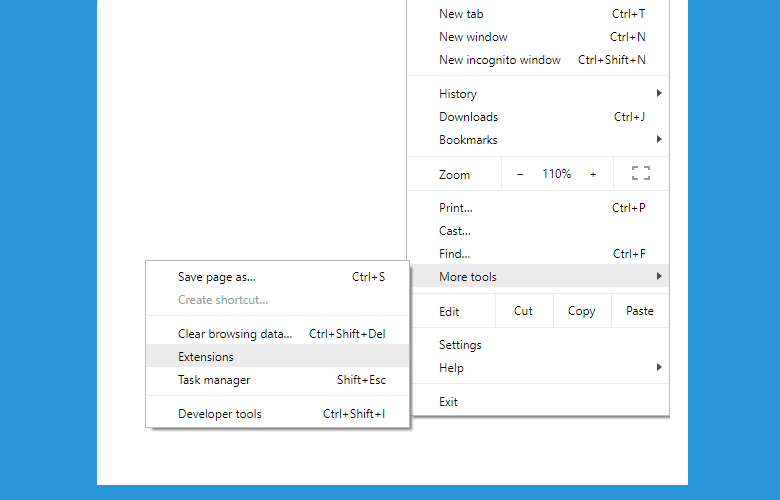Toggle fullscreen mode icon

[641, 173]
